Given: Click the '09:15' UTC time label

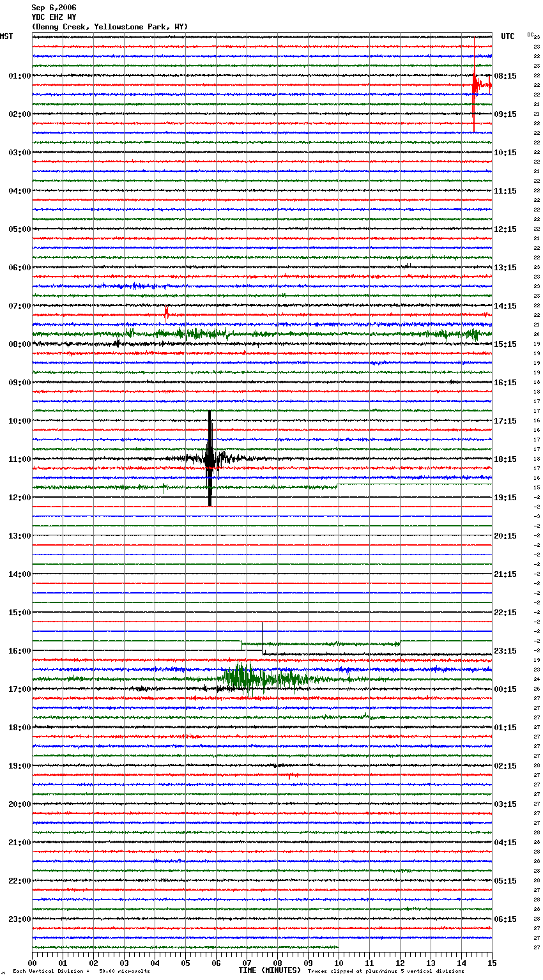Looking at the screenshot, I should coord(505,114).
